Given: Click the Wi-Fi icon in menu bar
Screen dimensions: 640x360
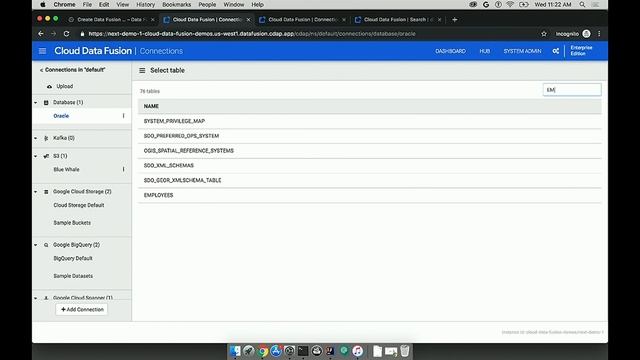Looking at the screenshot, I should click(510, 4).
